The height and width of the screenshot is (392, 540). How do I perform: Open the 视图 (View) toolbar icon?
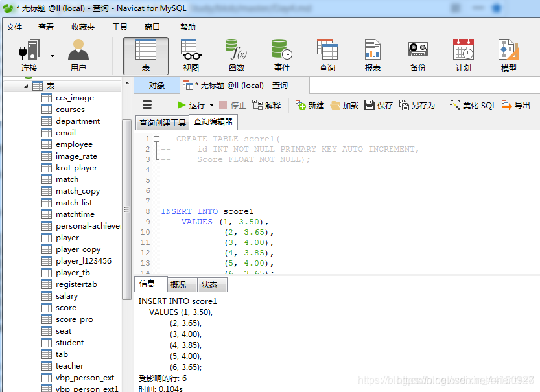[191, 55]
